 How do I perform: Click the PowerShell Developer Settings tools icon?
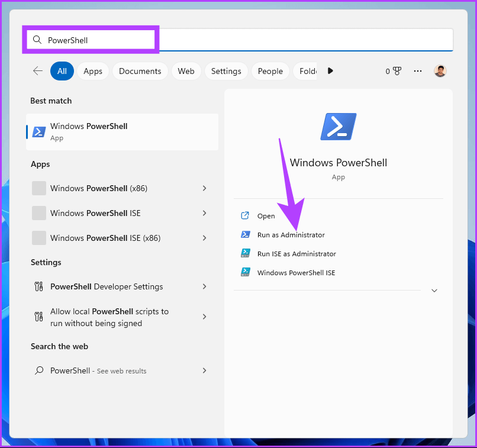click(38, 286)
